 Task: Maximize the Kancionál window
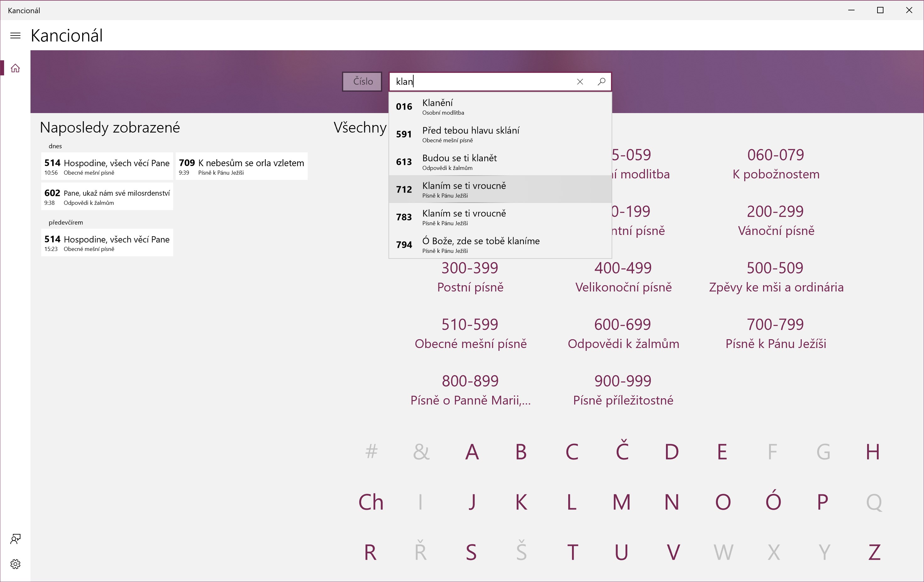(x=880, y=10)
